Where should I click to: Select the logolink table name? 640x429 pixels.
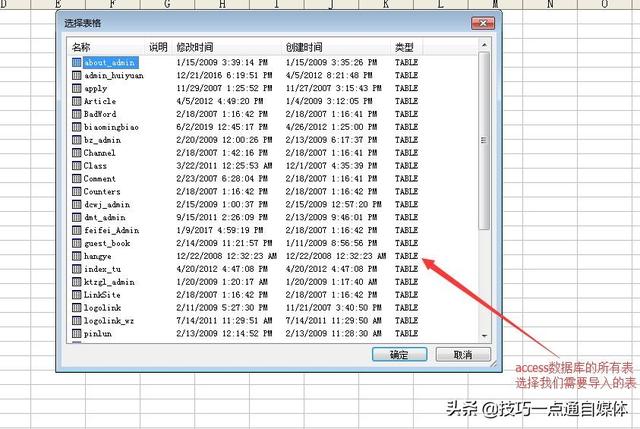pos(102,308)
